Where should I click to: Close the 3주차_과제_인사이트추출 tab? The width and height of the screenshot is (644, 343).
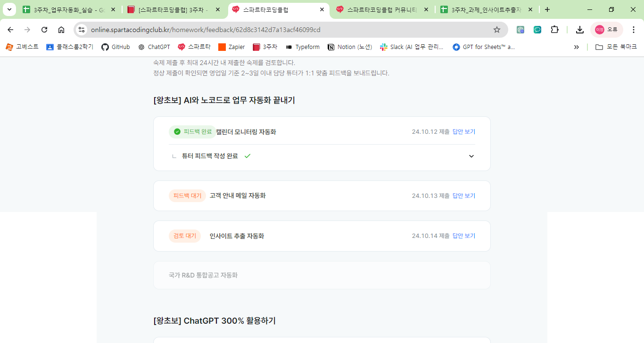pyautogui.click(x=530, y=9)
